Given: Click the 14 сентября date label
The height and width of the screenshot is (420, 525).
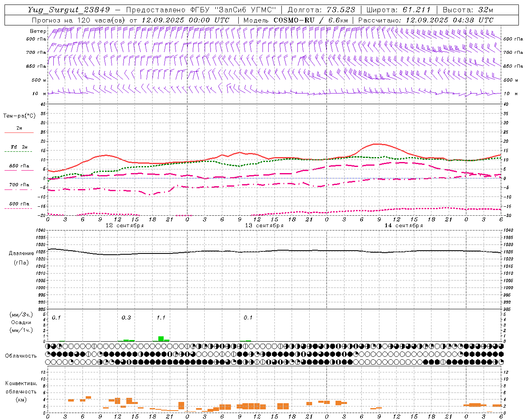Looking at the screenshot, I should click(404, 226).
